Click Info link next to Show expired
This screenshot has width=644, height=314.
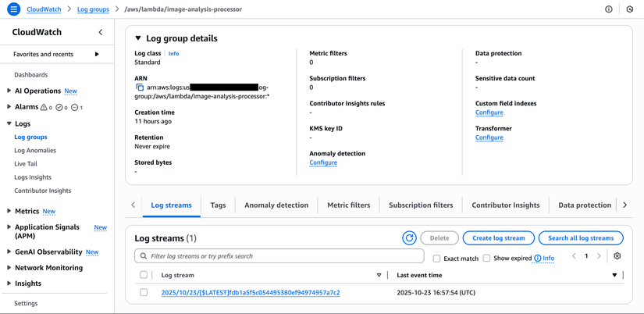(x=548, y=258)
